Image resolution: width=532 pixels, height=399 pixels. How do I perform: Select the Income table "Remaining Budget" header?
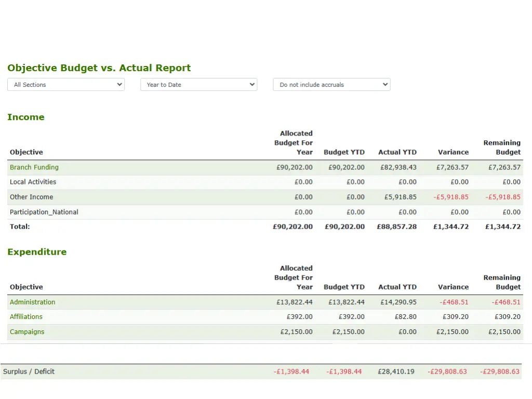coord(502,147)
